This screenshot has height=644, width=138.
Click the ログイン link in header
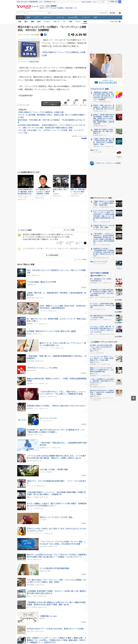pyautogui.click(x=42, y=8)
